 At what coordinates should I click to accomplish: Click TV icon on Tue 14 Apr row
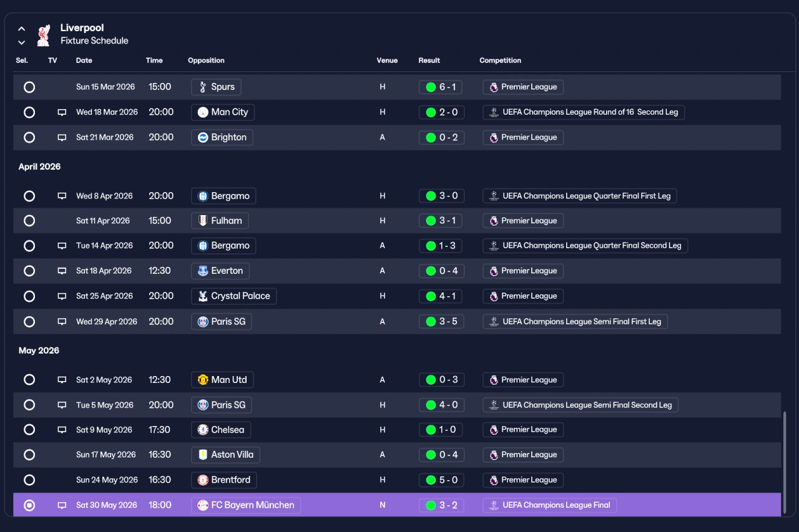(62, 246)
